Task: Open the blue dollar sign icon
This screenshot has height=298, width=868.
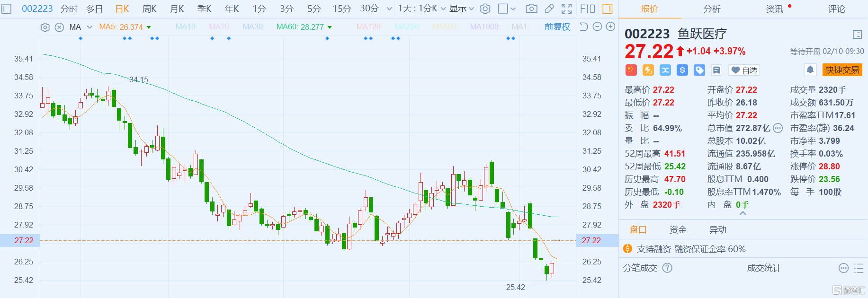Action: (x=682, y=70)
